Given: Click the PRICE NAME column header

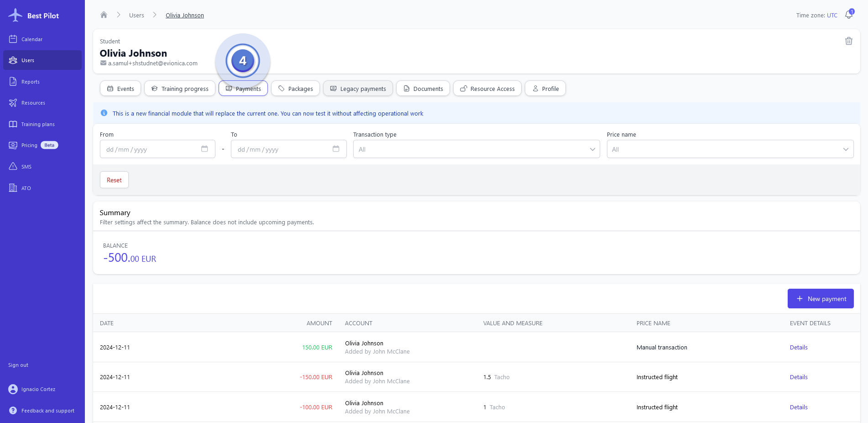Looking at the screenshot, I should point(654,323).
